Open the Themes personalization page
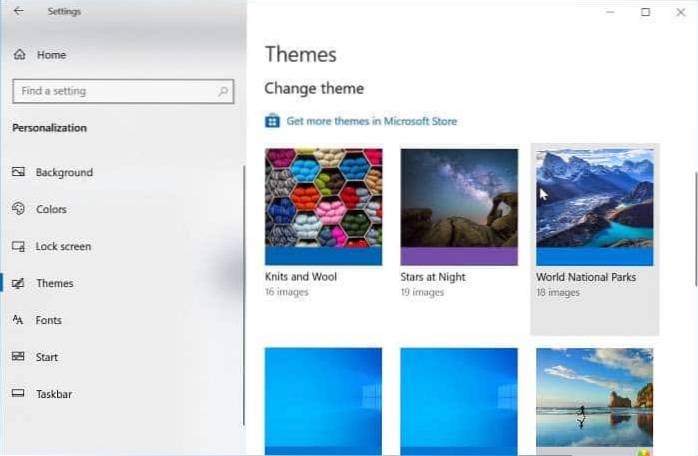The image size is (698, 456). click(54, 283)
